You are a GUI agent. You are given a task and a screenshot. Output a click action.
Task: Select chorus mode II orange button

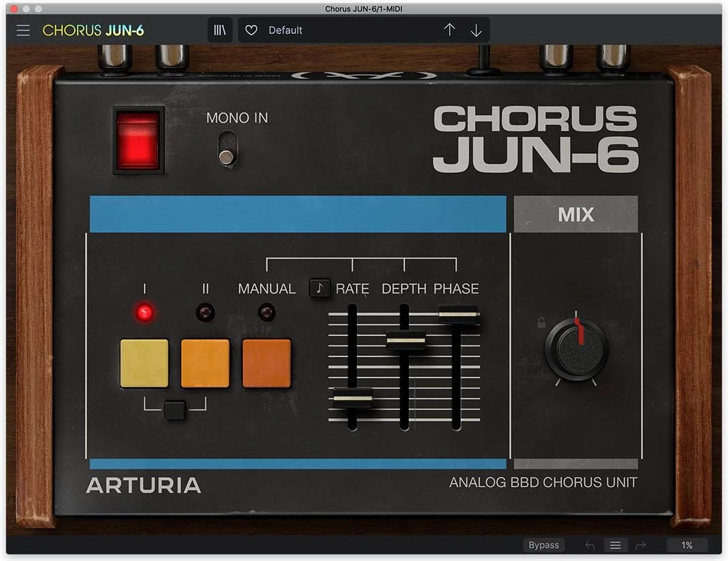point(205,363)
